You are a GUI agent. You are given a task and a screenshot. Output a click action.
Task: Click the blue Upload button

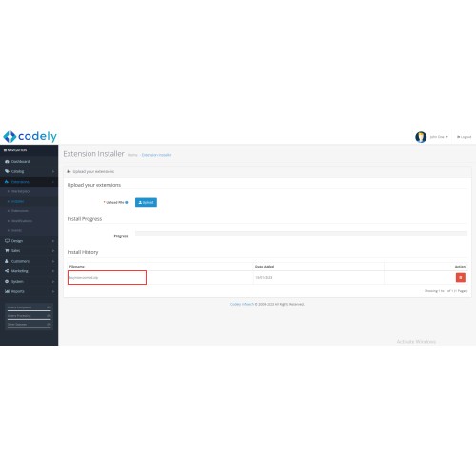click(x=146, y=202)
